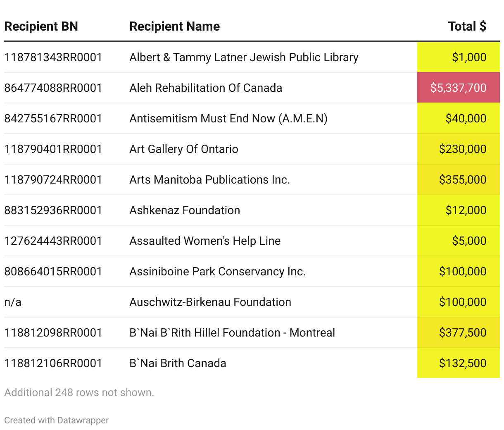The height and width of the screenshot is (430, 504).
Task: Click the Additional 248 rows not shown text
Action: pyautogui.click(x=79, y=392)
